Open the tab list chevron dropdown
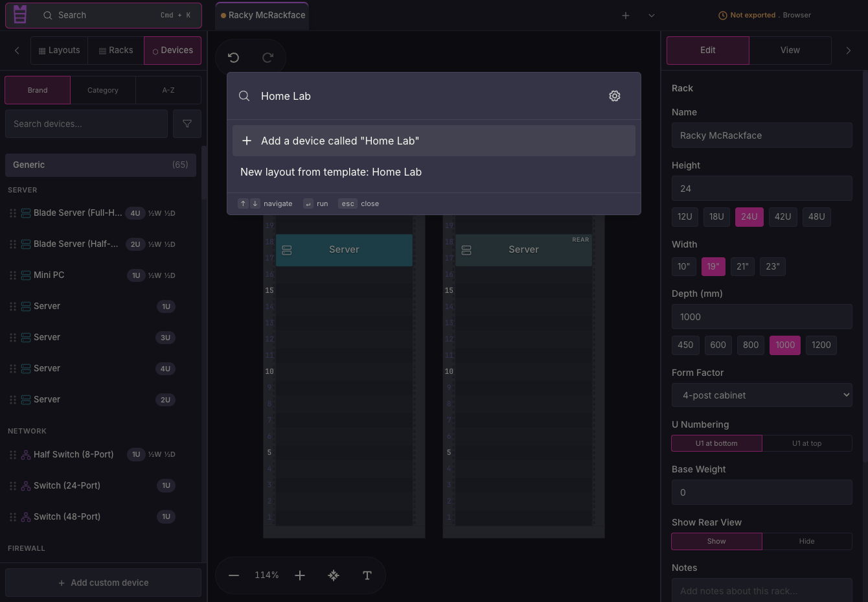Image resolution: width=868 pixels, height=602 pixels. click(652, 16)
